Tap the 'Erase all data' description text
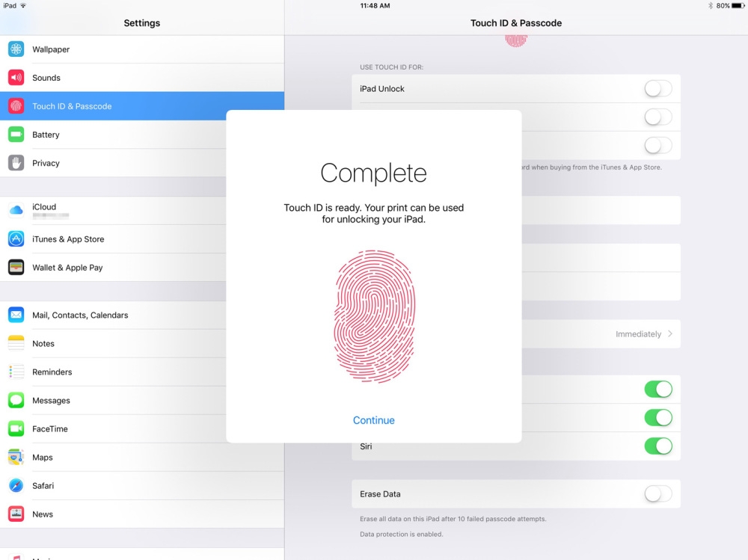Image resolution: width=748 pixels, height=560 pixels. click(x=453, y=518)
